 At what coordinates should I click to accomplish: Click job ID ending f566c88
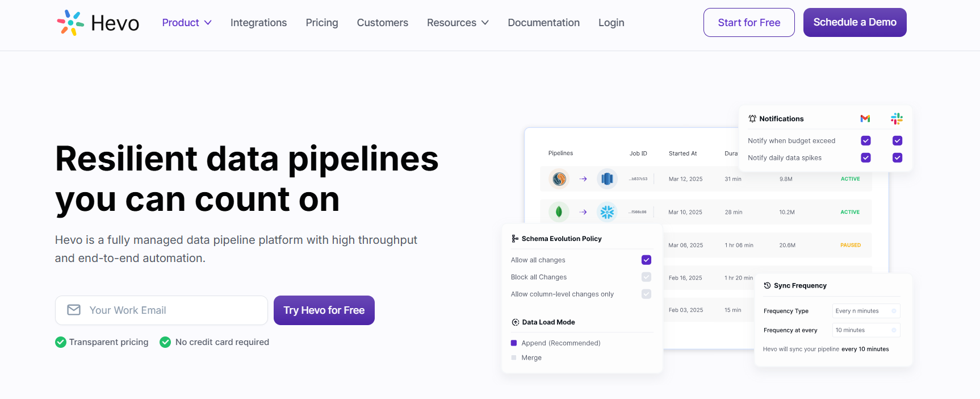[x=638, y=212]
